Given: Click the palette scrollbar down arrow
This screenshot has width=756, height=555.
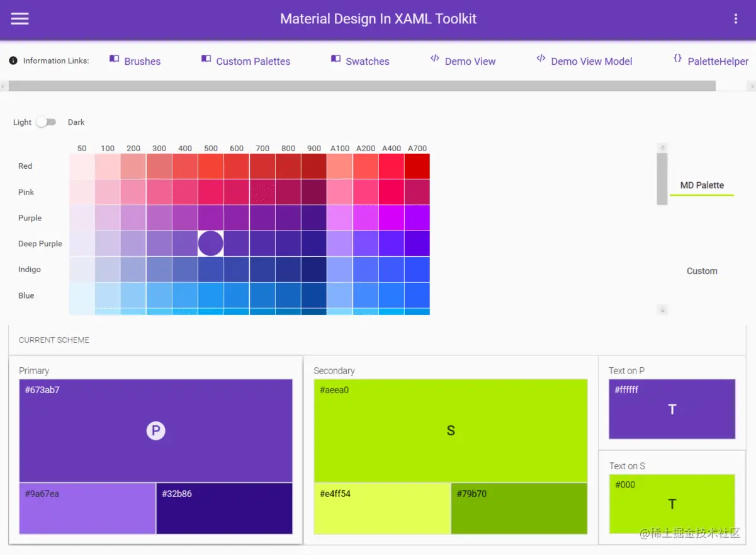Looking at the screenshot, I should click(662, 309).
